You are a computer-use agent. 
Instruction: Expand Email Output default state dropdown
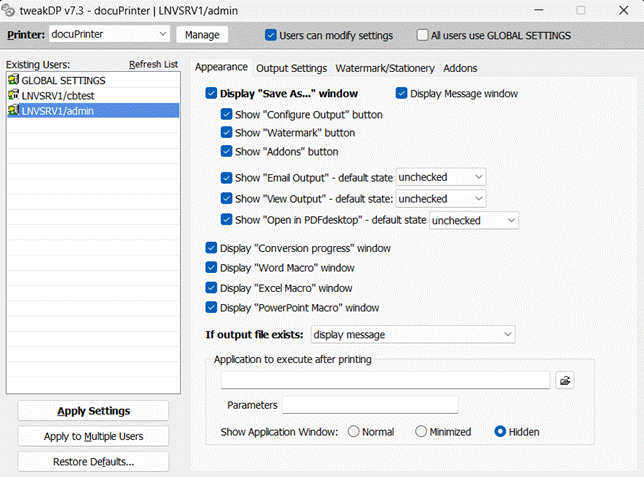479,177
